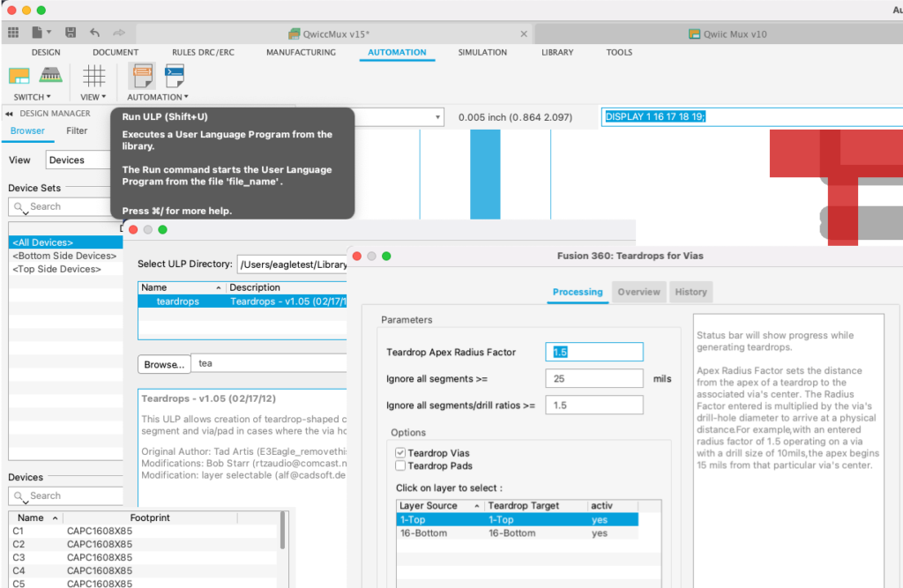
Task: Click the Run ULP icon
Action: [142, 76]
